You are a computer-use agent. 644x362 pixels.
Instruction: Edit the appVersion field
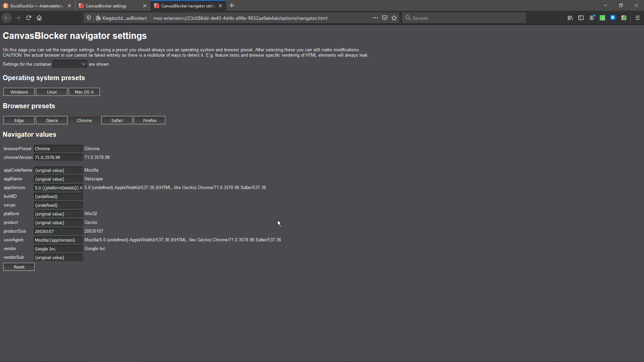click(x=58, y=188)
